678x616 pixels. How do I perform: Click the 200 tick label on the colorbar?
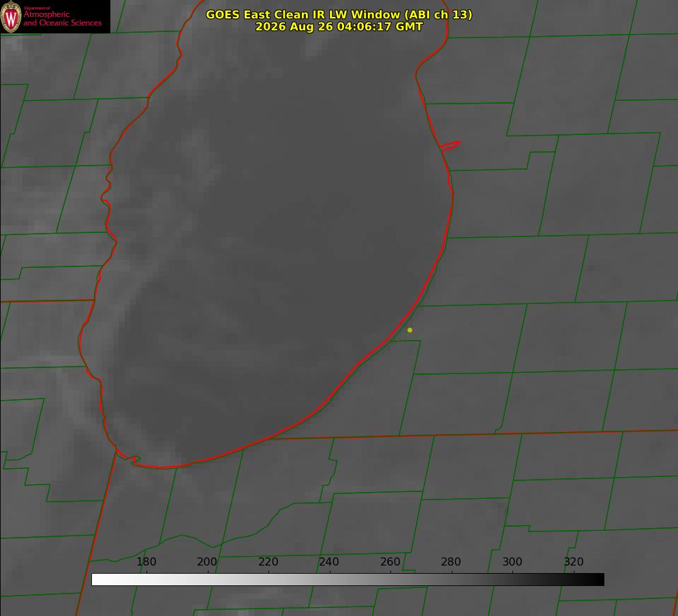pyautogui.click(x=207, y=561)
